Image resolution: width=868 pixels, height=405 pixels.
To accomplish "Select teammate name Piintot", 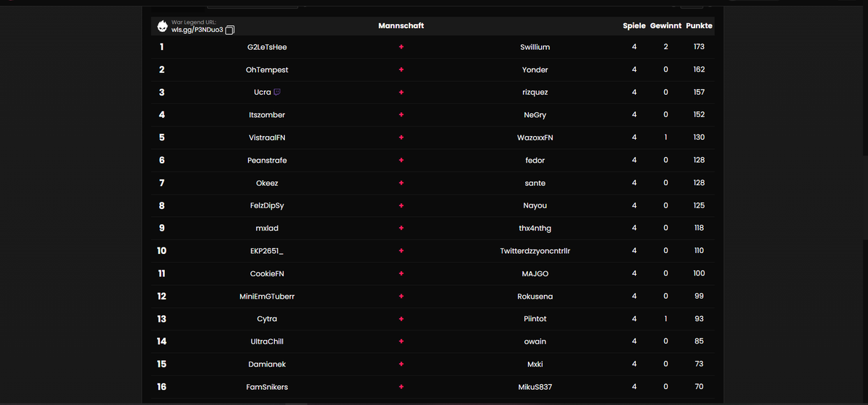I will [x=535, y=319].
